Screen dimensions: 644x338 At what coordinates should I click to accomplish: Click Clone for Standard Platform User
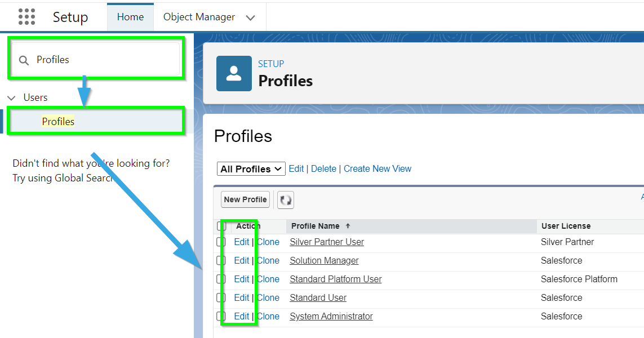coord(268,279)
